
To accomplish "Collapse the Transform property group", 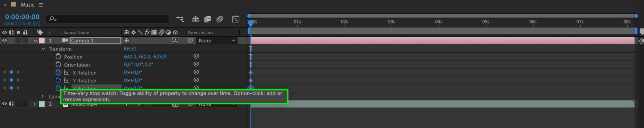I will 43,49.
